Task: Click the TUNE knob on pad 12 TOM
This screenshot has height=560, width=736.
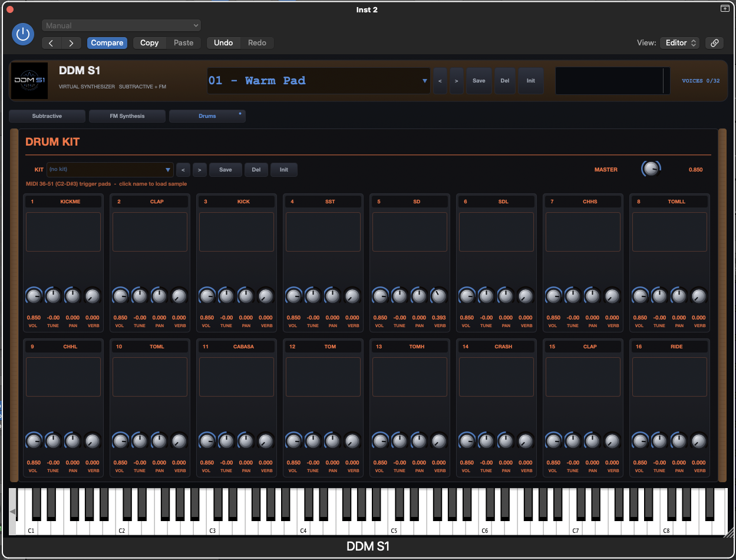Action: tap(313, 441)
